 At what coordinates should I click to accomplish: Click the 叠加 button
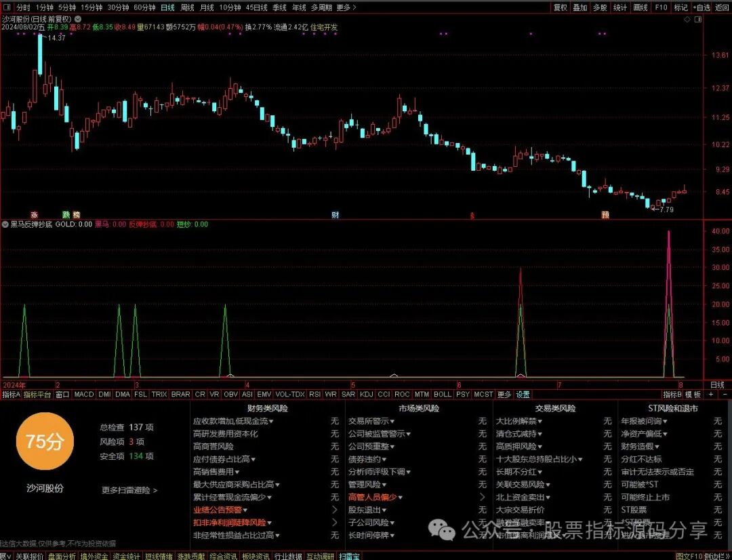tap(580, 7)
